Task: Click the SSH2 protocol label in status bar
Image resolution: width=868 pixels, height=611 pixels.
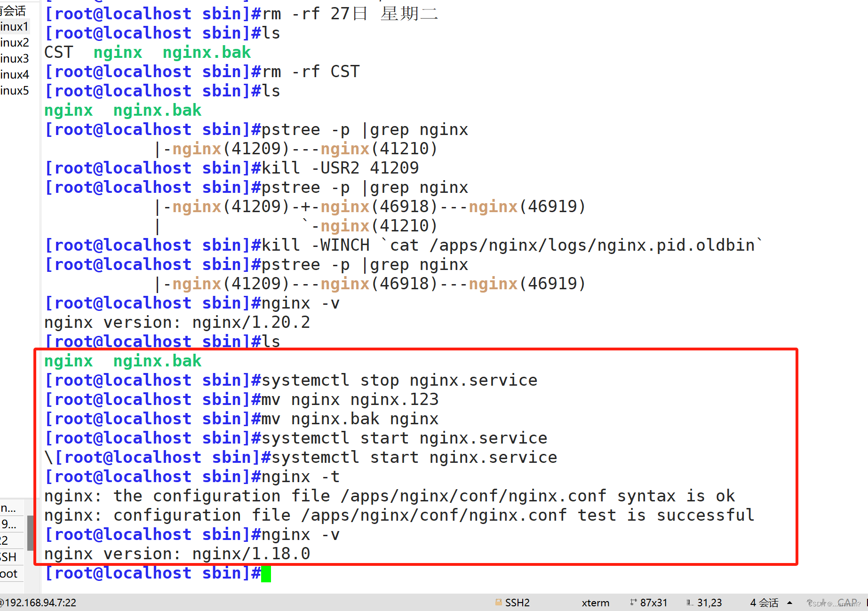Action: (517, 603)
